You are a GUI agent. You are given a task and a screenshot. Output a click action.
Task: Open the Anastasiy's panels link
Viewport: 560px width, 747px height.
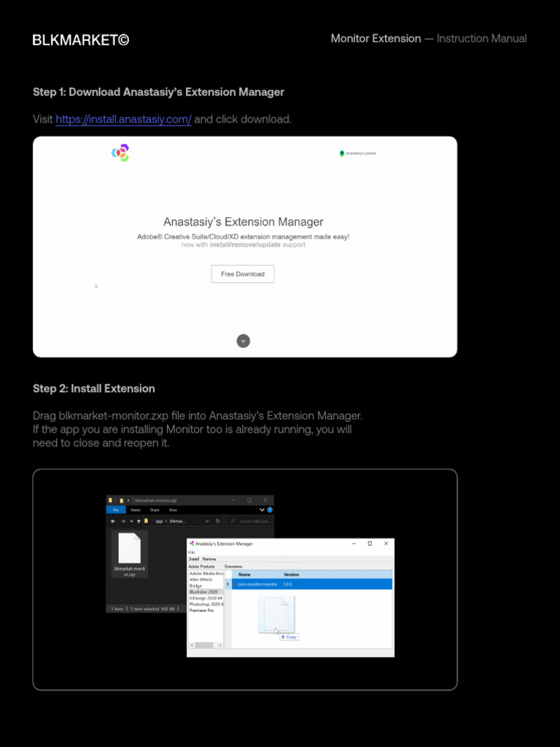tap(358, 153)
